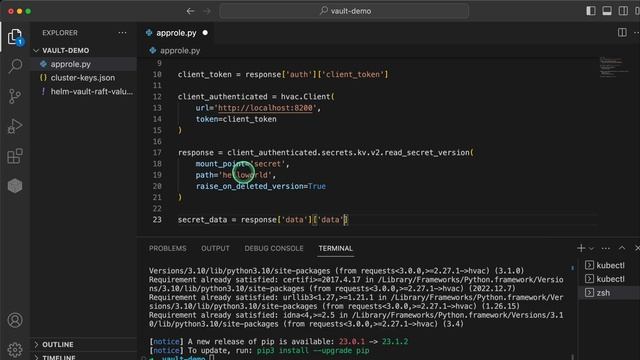Go forward with the right arrow

[x=207, y=11]
